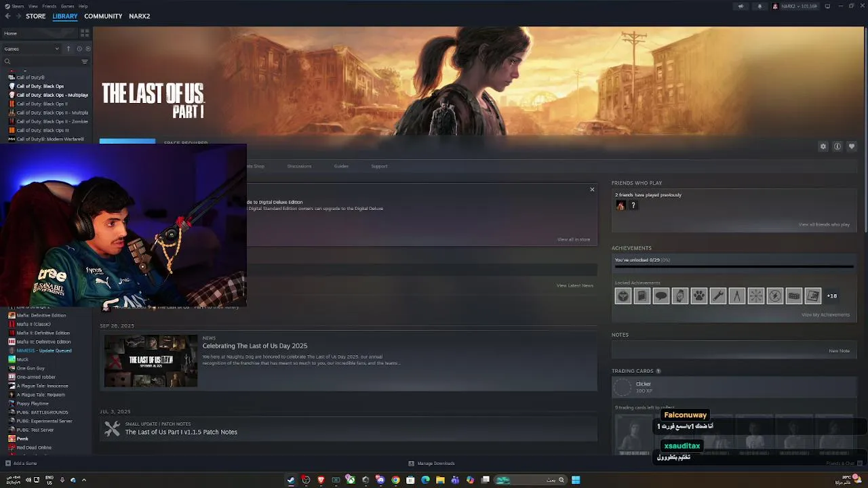Open the notifications bell
Image resolution: width=868 pixels, height=488 pixels.
coord(759,6)
